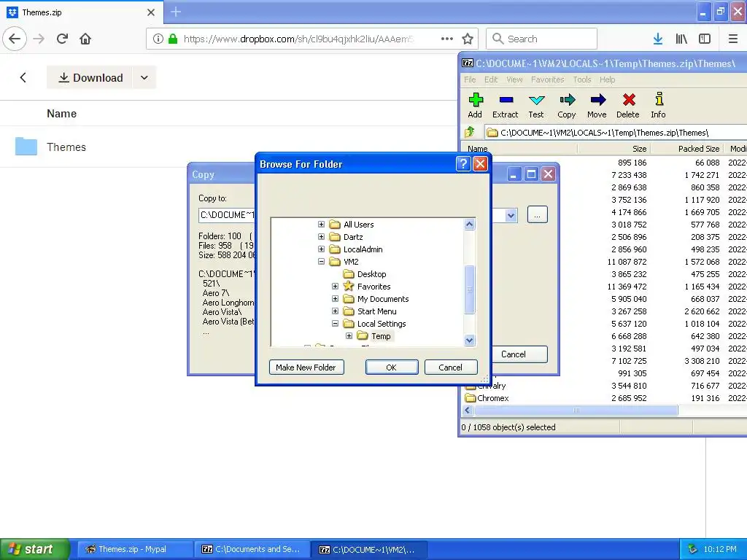747x560 pixels.
Task: Open the 7-Zip File menu
Action: click(x=470, y=79)
